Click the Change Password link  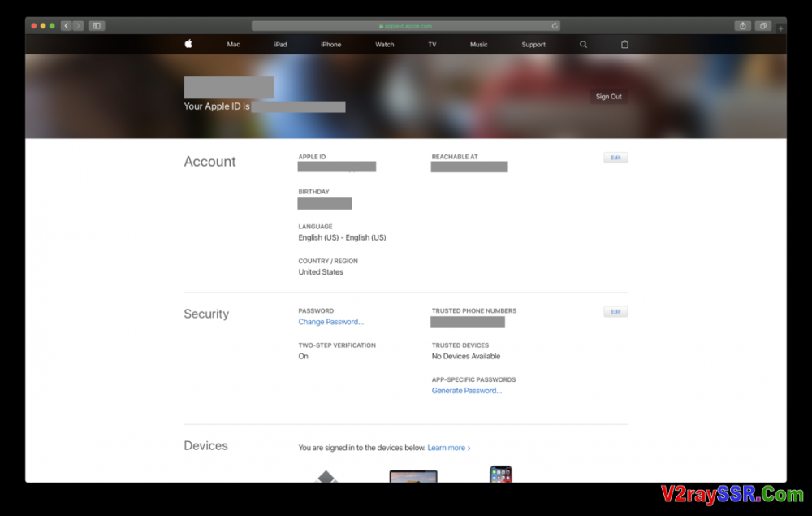[x=330, y=322]
